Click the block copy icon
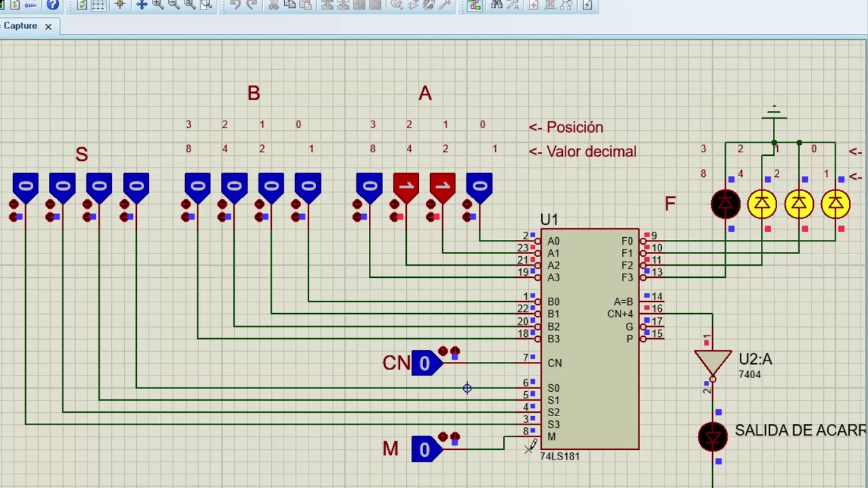Viewport: 868px width, 488px height. point(327,5)
